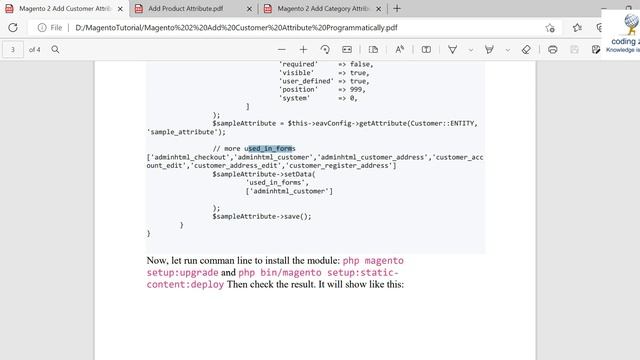Reload the page with the refresh icon
Screen dimensions: 640x360
(13, 28)
